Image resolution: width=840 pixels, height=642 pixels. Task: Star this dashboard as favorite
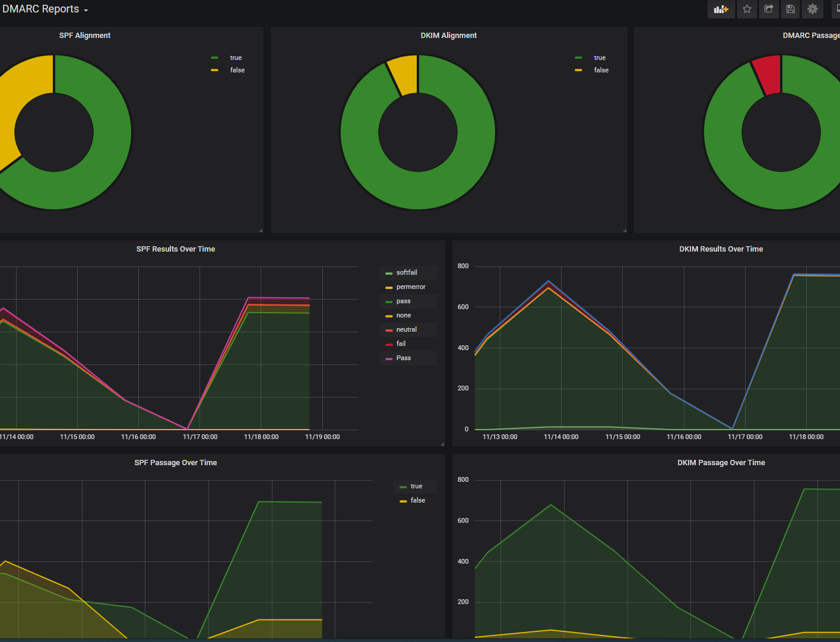coord(747,9)
